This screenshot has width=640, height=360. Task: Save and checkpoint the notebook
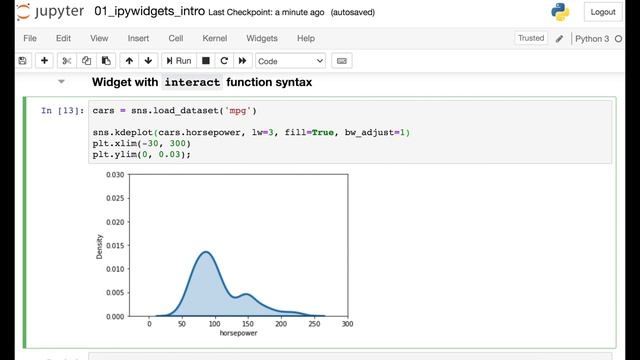(23, 61)
